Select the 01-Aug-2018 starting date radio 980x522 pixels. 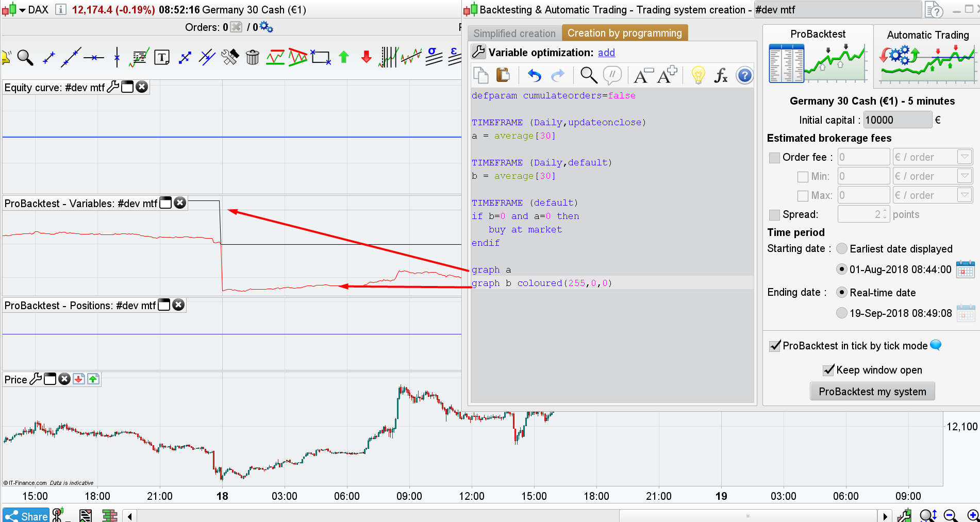842,269
